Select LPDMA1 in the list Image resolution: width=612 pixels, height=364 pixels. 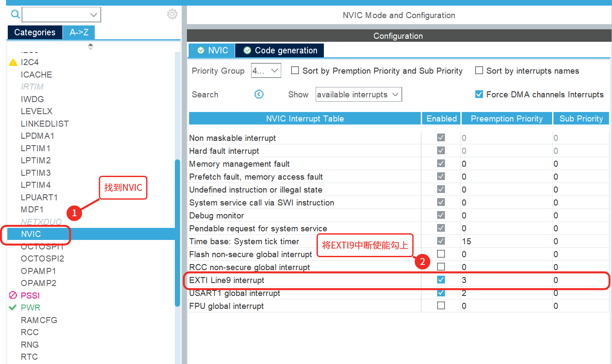[37, 136]
